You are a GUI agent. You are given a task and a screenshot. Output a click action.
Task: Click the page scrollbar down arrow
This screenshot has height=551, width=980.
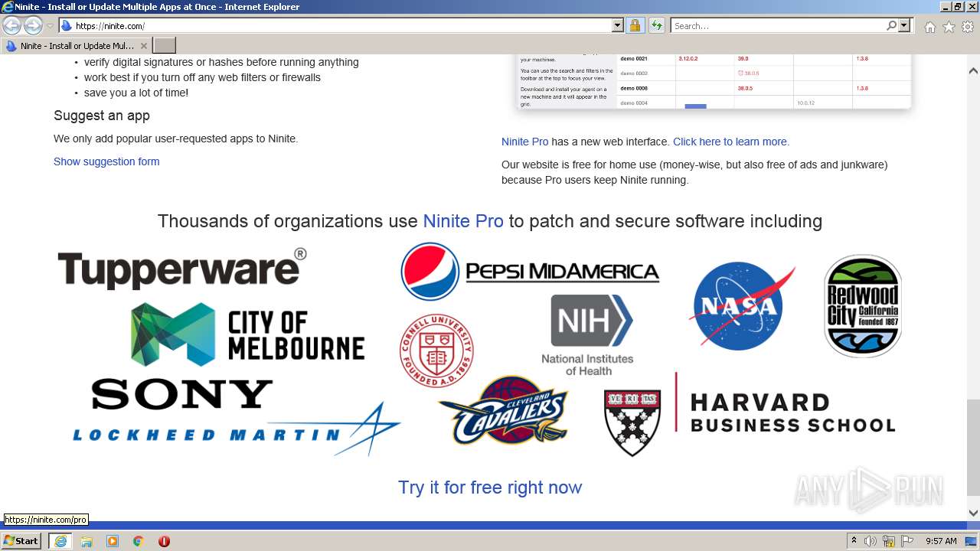coord(973,514)
